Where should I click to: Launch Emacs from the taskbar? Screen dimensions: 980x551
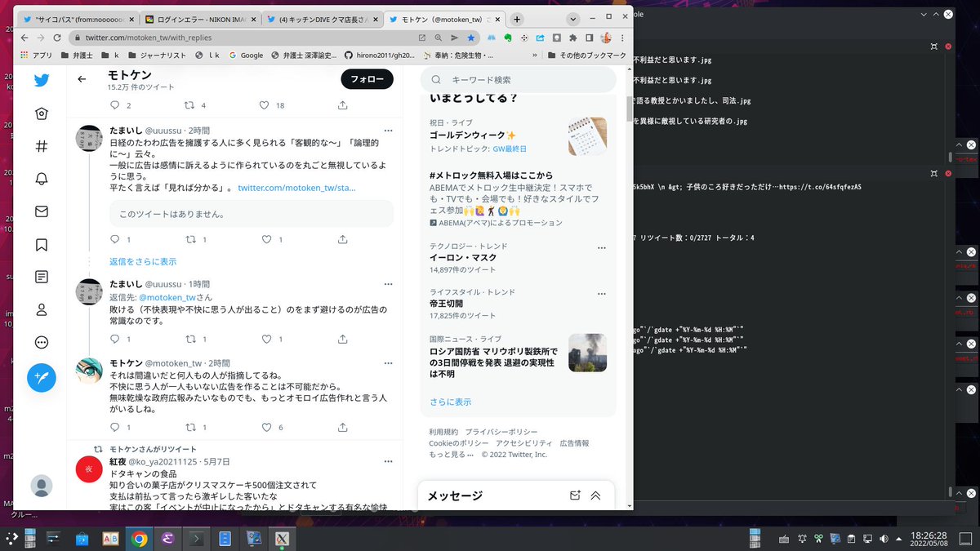click(167, 539)
